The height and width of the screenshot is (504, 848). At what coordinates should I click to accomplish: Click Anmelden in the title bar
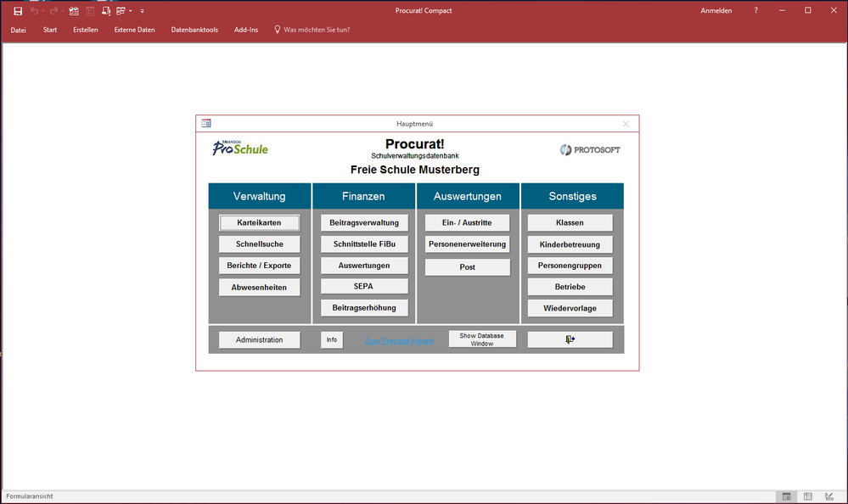coord(716,10)
